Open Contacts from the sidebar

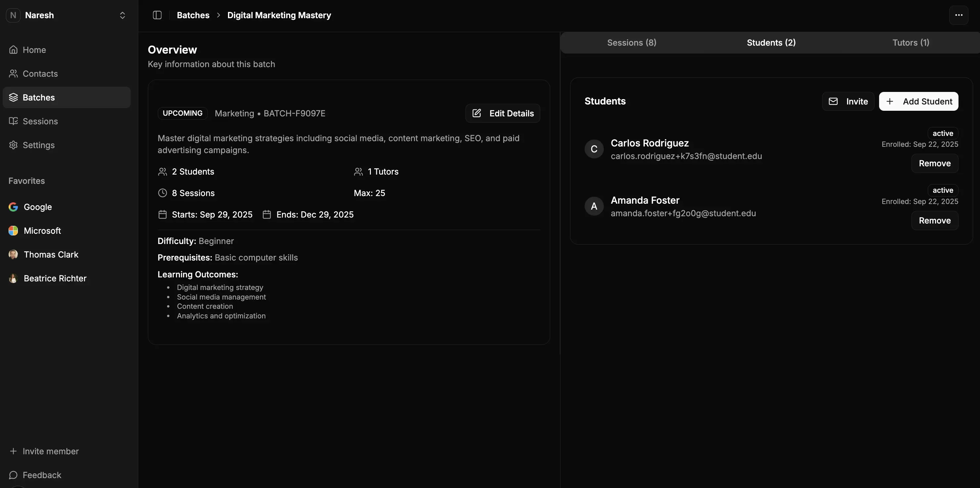pos(40,74)
